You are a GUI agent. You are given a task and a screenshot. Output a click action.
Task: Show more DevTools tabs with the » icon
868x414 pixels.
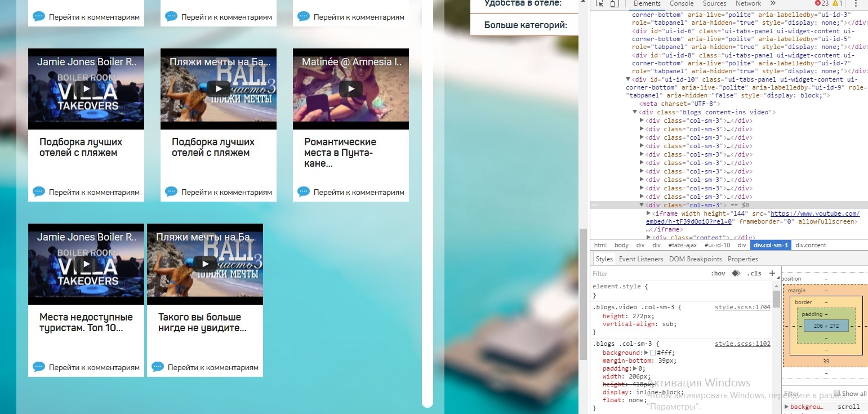[x=772, y=3]
